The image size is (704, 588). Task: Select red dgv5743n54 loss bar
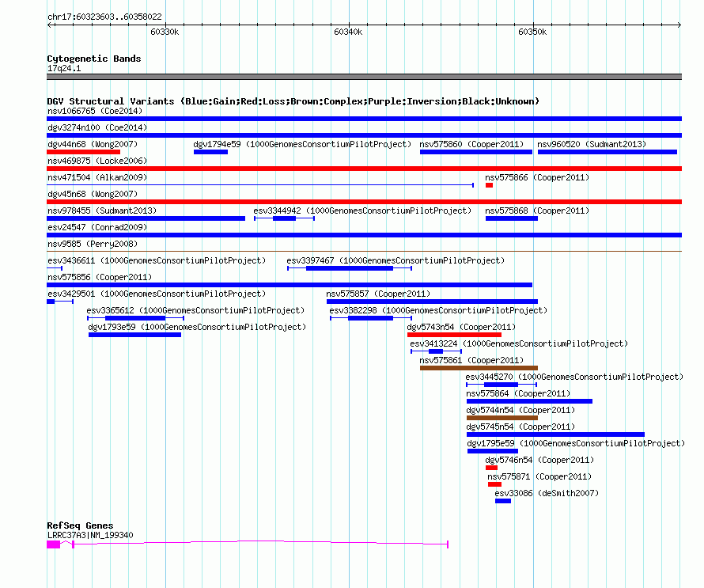click(454, 335)
